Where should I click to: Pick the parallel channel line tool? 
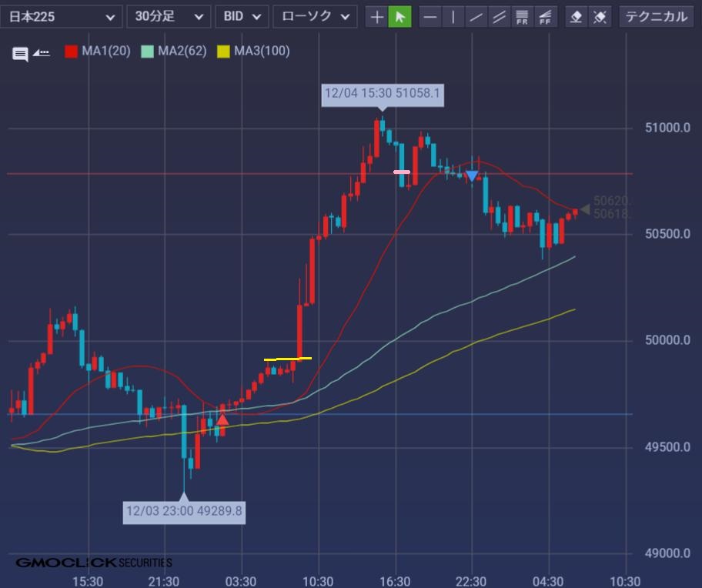pos(500,17)
